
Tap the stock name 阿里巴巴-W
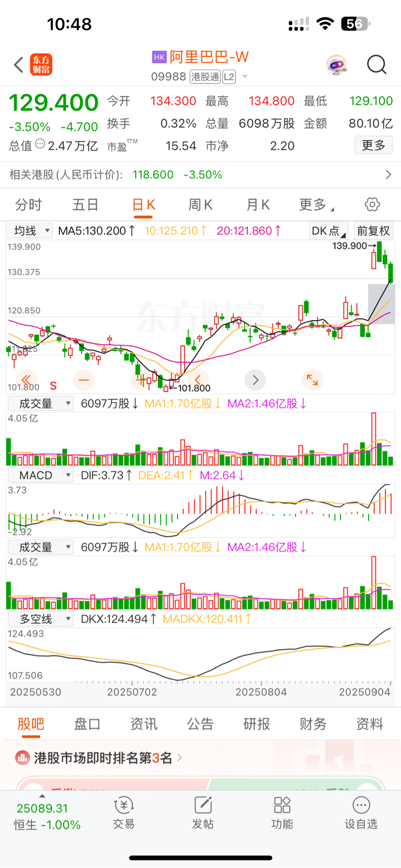209,57
